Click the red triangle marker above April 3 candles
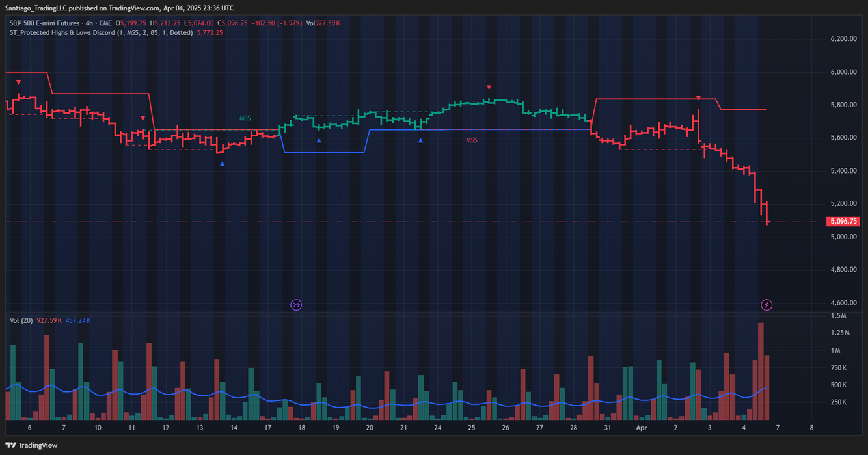Image resolution: width=868 pixels, height=455 pixels. pos(698,97)
